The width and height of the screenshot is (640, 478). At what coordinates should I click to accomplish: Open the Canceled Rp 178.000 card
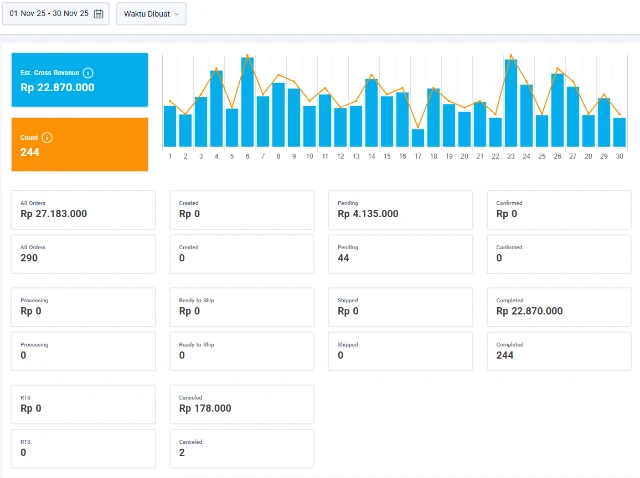pyautogui.click(x=241, y=404)
